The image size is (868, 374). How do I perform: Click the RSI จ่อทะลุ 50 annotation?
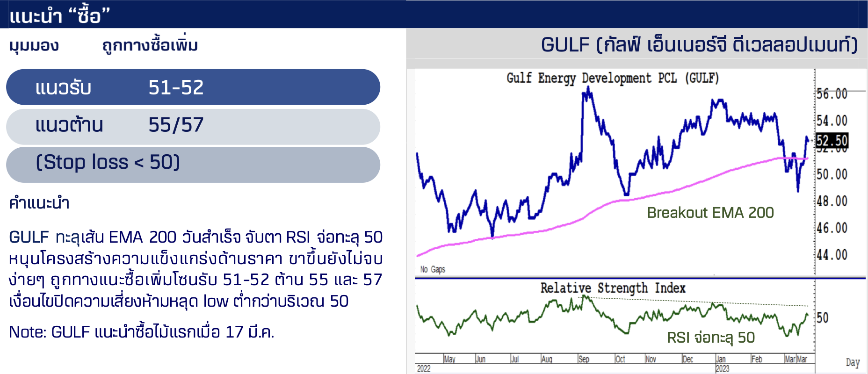coord(711,338)
